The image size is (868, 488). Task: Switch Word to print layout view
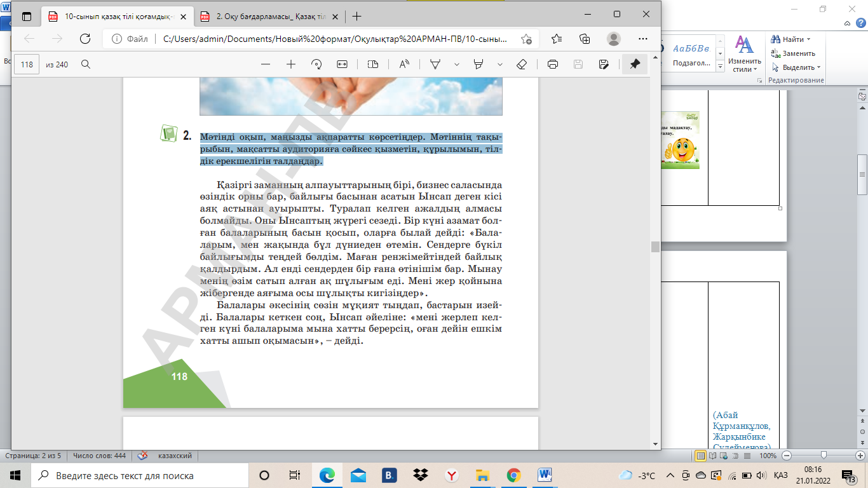point(701,456)
